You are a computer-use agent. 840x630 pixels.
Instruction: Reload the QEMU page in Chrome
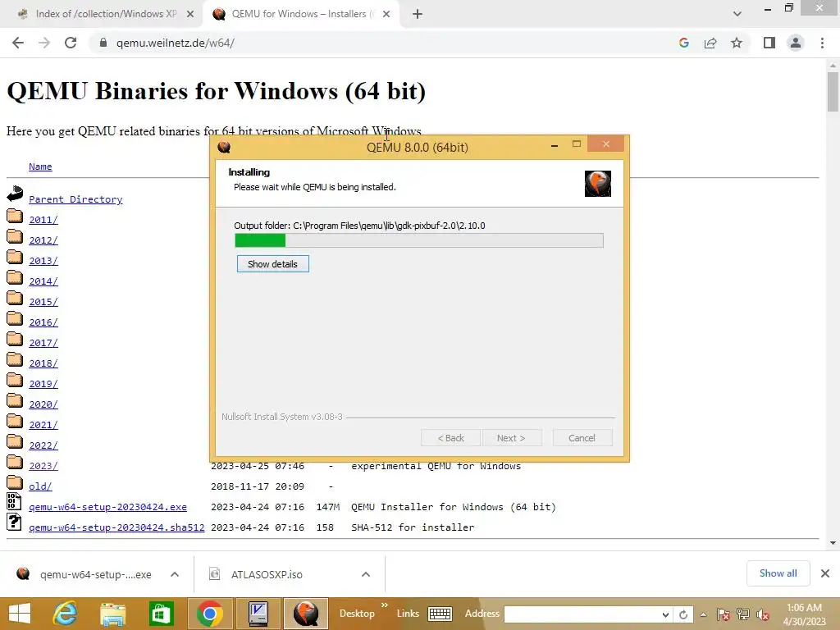[71, 43]
